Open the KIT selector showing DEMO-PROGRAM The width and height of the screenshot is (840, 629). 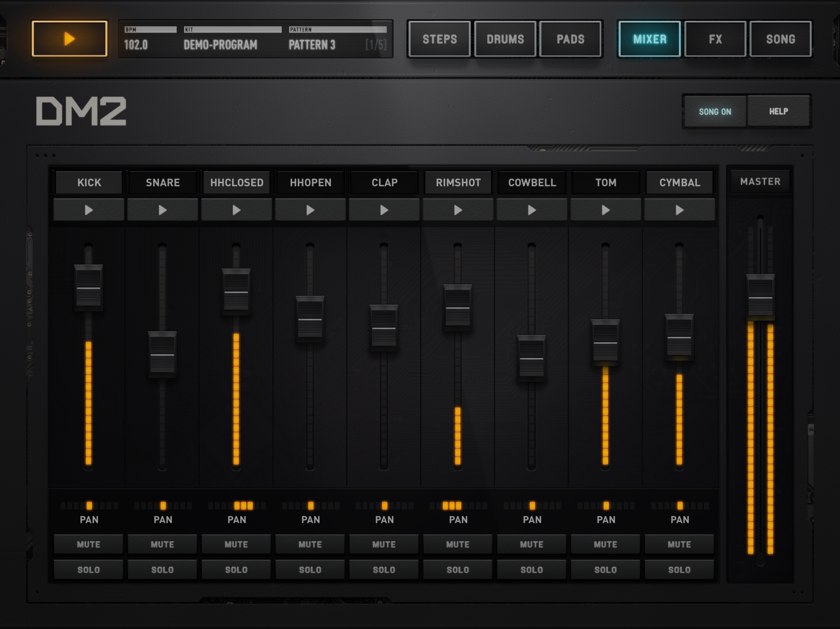pyautogui.click(x=232, y=39)
